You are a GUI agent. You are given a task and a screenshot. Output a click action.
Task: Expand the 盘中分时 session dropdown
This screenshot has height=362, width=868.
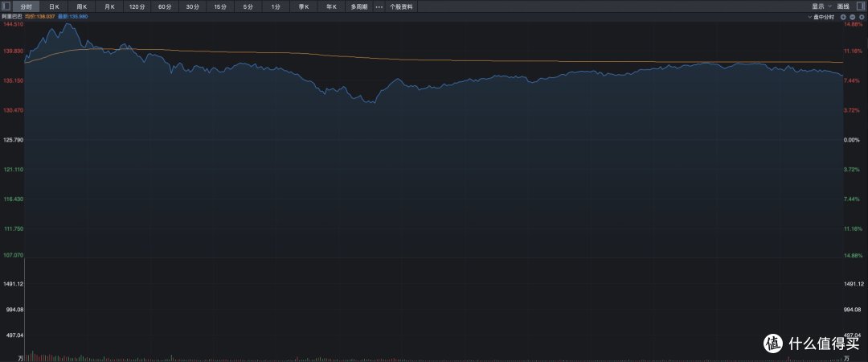[821, 17]
